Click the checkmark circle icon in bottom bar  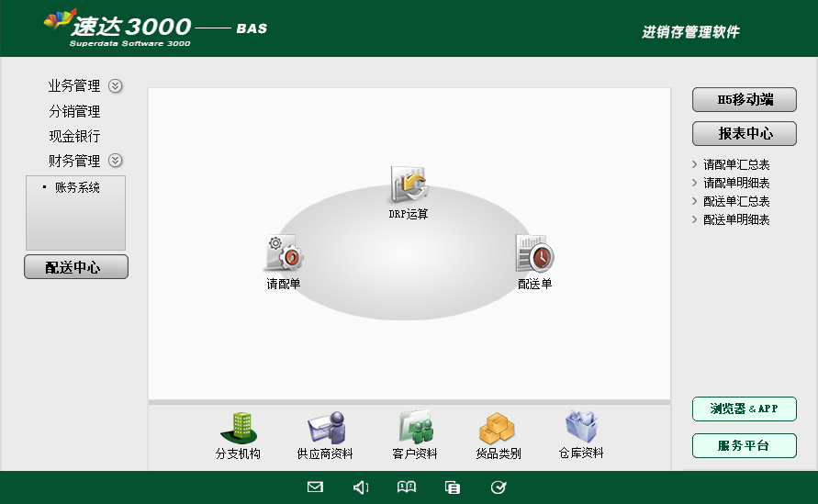(499, 487)
